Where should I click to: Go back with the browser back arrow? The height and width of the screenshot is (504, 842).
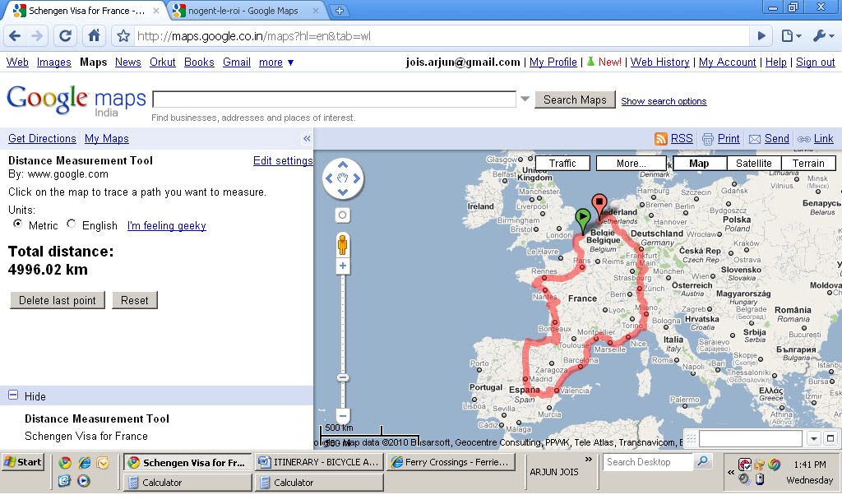(15, 36)
